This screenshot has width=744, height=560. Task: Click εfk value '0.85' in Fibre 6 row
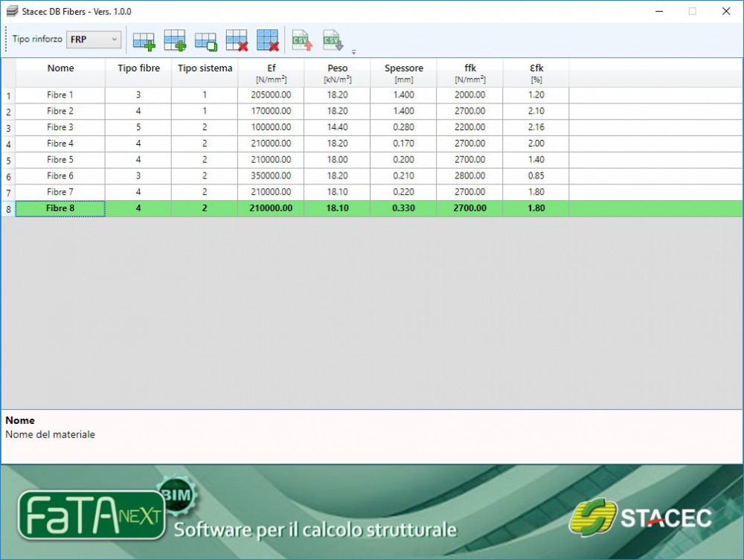(536, 176)
